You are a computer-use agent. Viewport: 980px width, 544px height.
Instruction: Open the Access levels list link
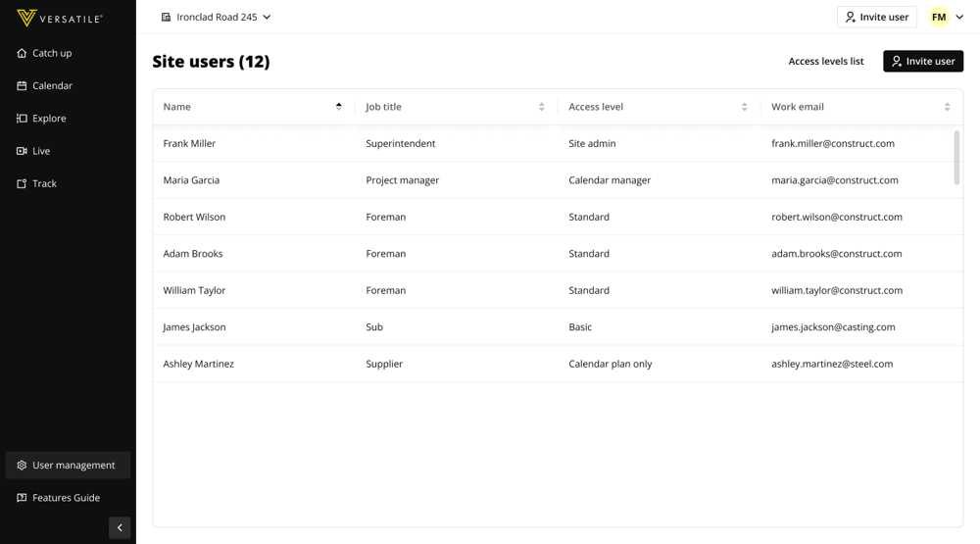(x=825, y=61)
